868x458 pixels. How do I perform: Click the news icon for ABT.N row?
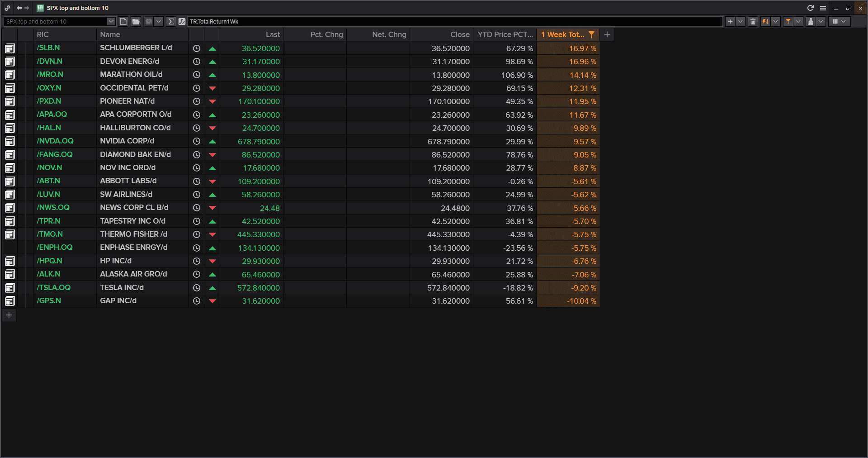tap(10, 181)
